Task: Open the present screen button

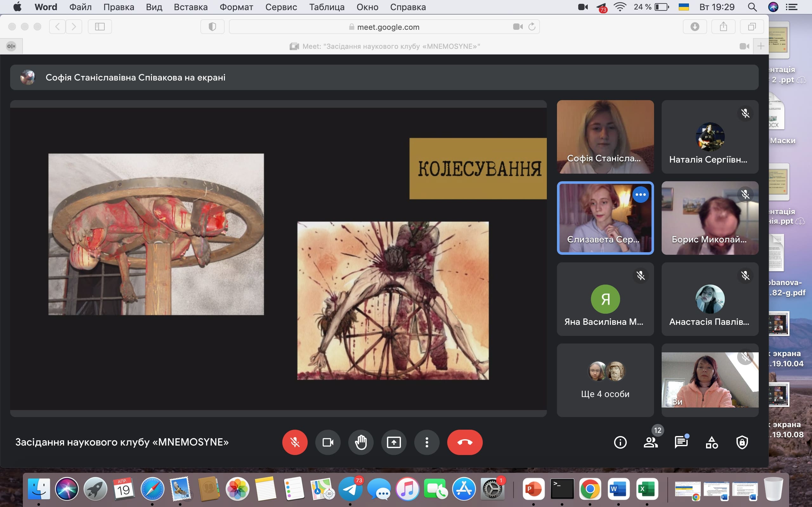Action: (394, 442)
